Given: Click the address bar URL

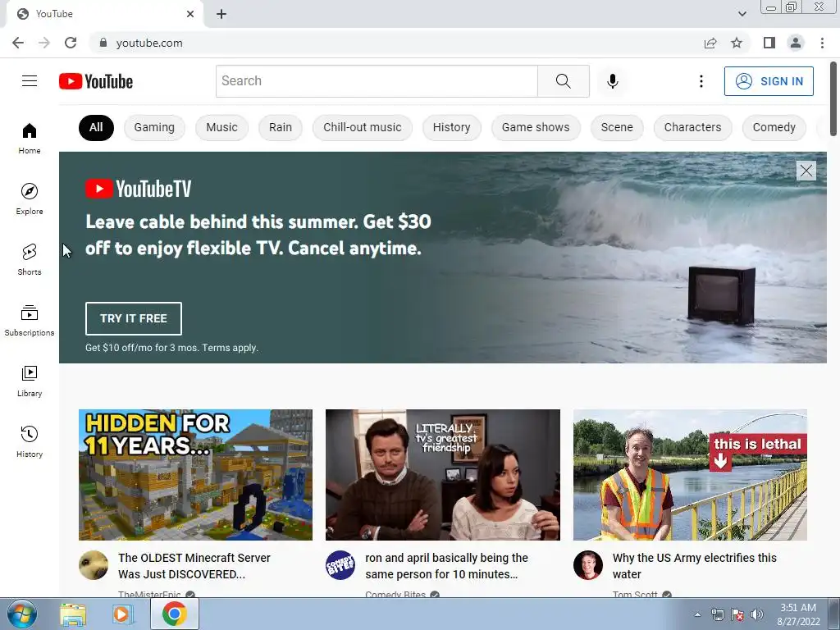Looking at the screenshot, I should (149, 43).
